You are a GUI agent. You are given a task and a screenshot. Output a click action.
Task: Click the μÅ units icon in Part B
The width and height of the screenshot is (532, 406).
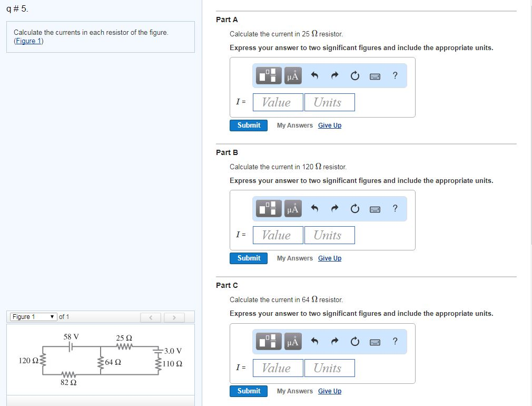tap(292, 208)
